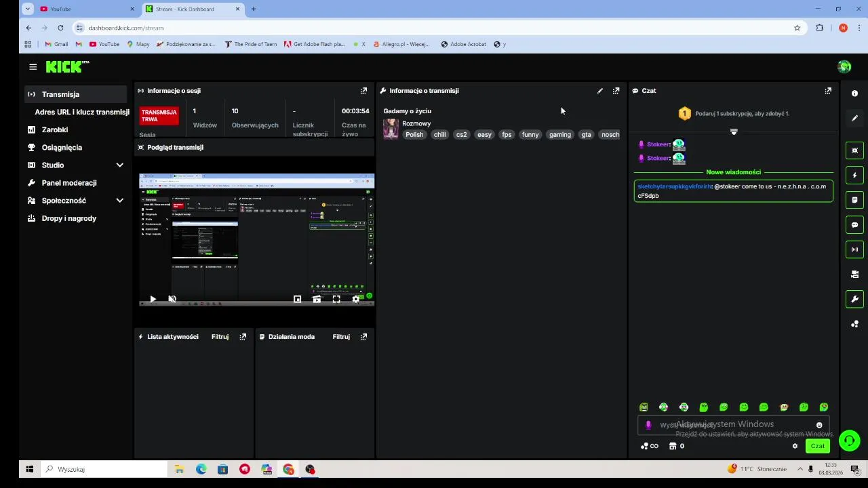Open the chat shop icon

pyautogui.click(x=676, y=446)
